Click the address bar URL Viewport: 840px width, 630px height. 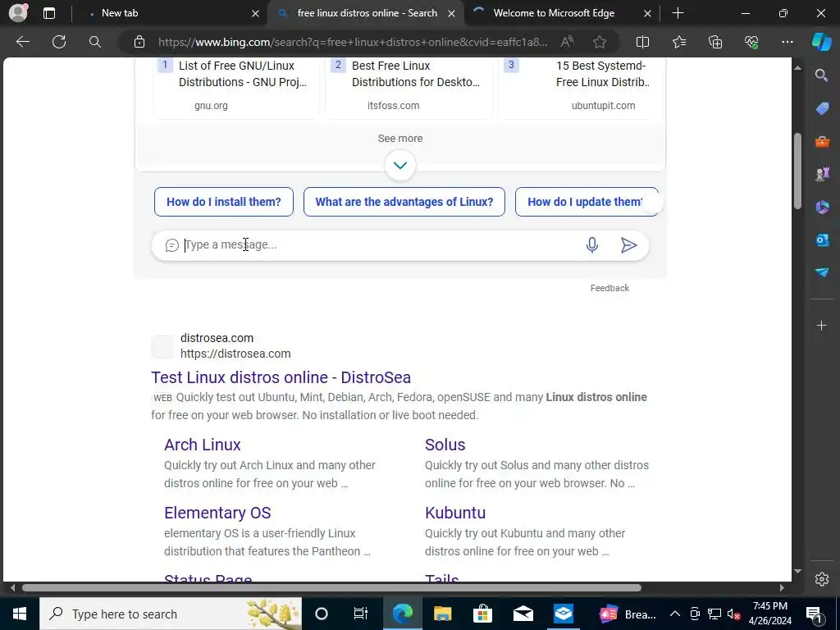click(353, 42)
